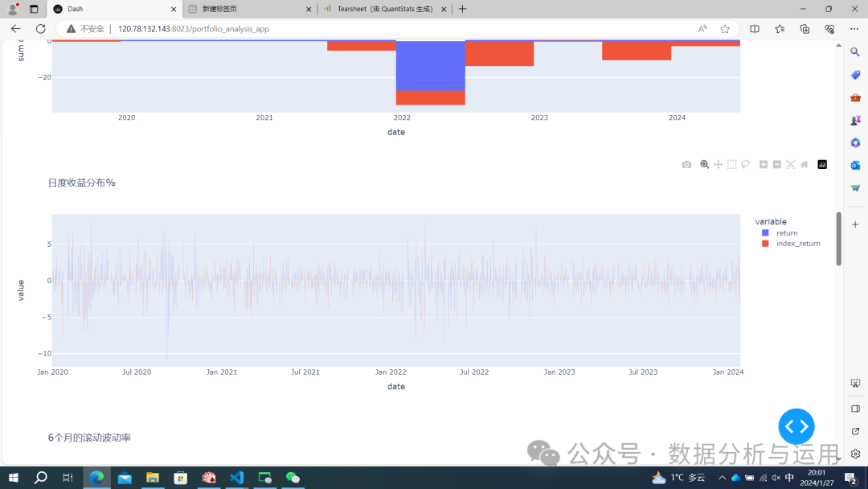Switch to the 新建标签页 browser tab
The height and width of the screenshot is (489, 868).
coord(249,9)
